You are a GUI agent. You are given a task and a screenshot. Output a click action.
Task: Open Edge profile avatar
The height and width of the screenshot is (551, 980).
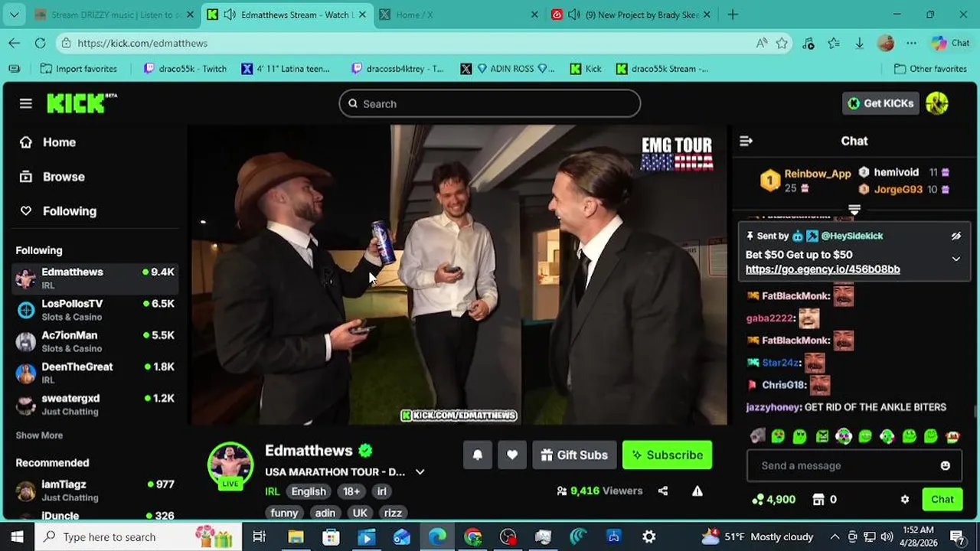(x=886, y=43)
